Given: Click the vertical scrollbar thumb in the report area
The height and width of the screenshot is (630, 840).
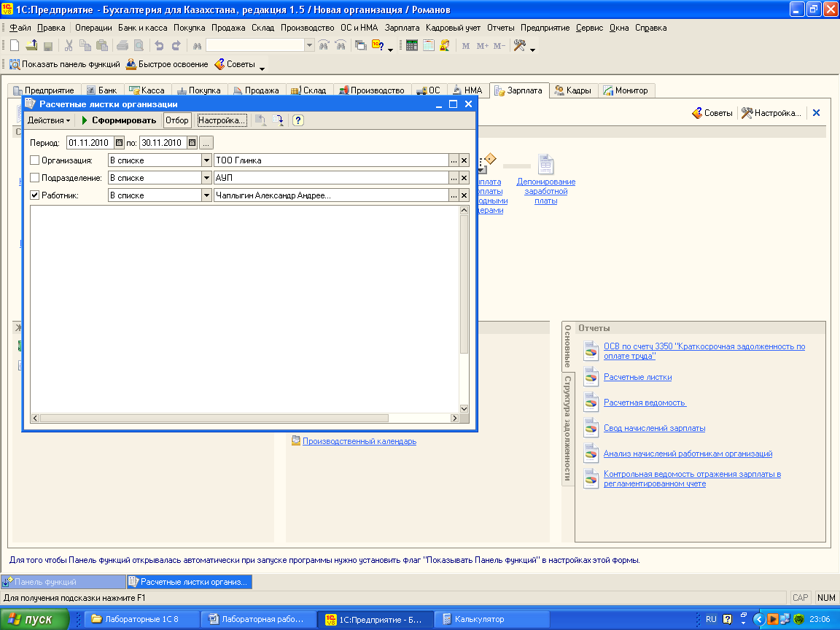Looking at the screenshot, I should point(464,284).
